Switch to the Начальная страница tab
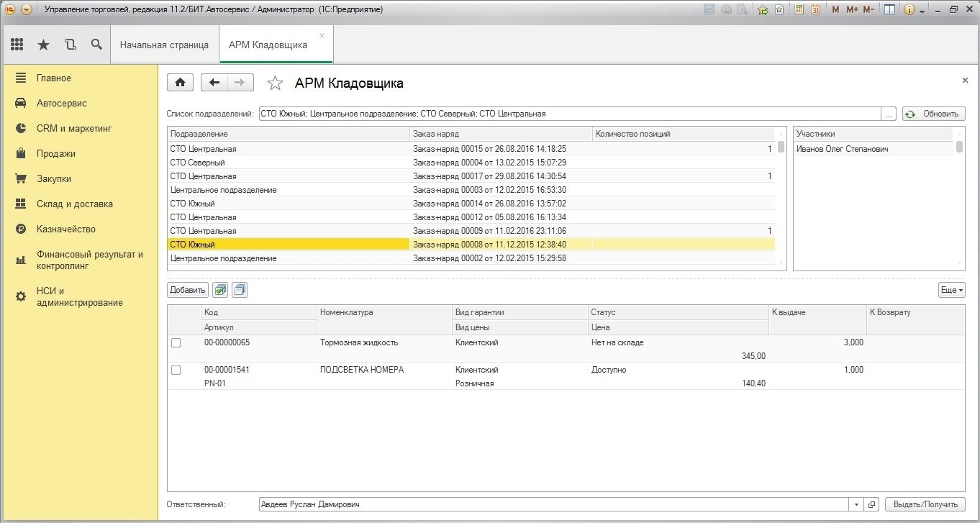This screenshot has width=980, height=523. click(x=164, y=45)
